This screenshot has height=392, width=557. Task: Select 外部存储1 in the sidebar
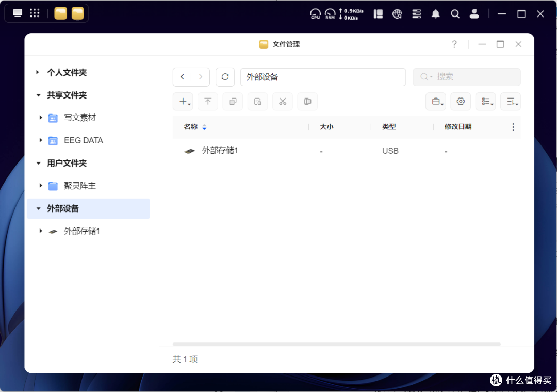pos(81,231)
